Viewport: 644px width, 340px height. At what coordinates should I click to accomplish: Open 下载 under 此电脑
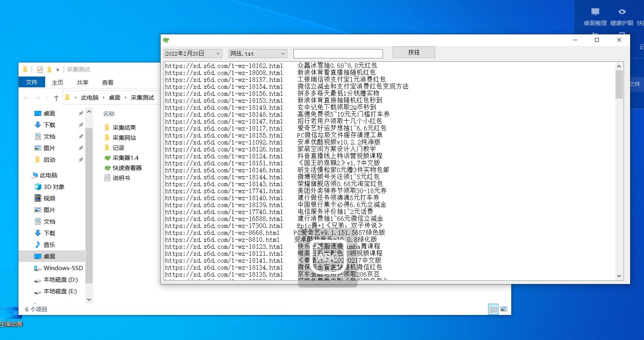point(49,233)
